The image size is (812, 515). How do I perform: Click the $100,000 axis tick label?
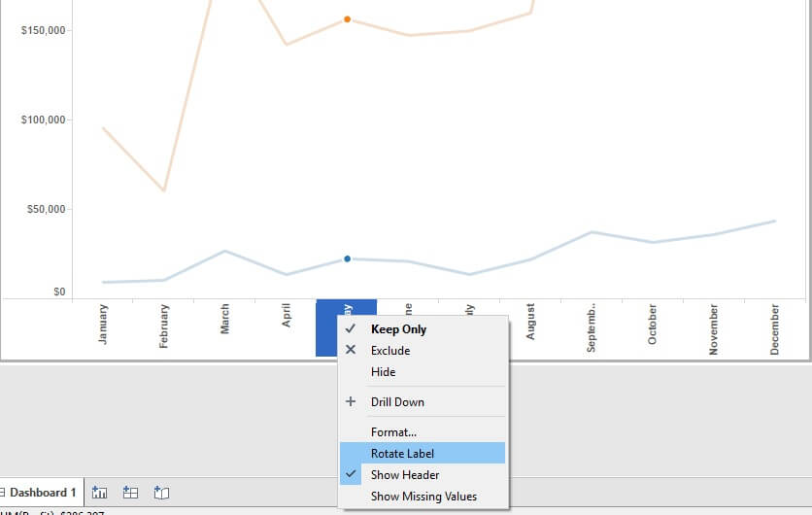coord(43,120)
